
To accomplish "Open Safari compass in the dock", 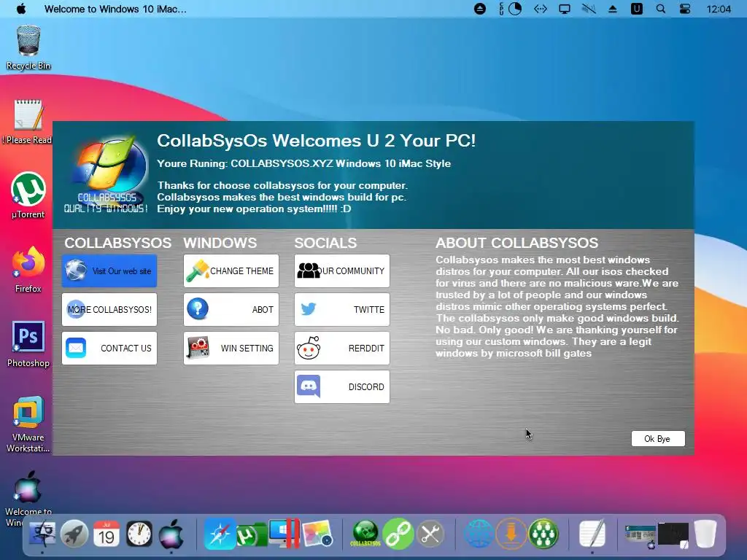I will 220,534.
